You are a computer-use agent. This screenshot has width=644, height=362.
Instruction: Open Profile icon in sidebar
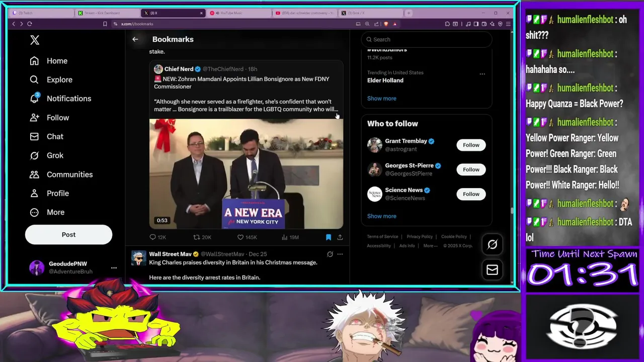(34, 193)
